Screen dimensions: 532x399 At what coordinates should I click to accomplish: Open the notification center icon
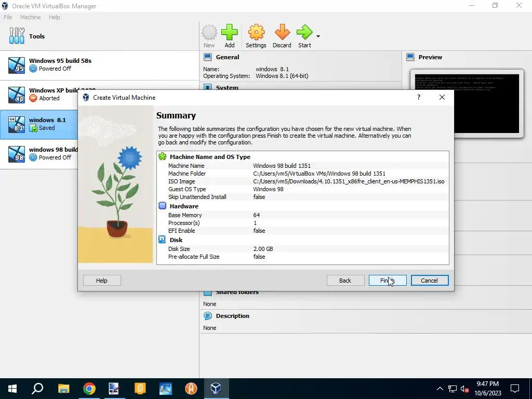point(515,389)
